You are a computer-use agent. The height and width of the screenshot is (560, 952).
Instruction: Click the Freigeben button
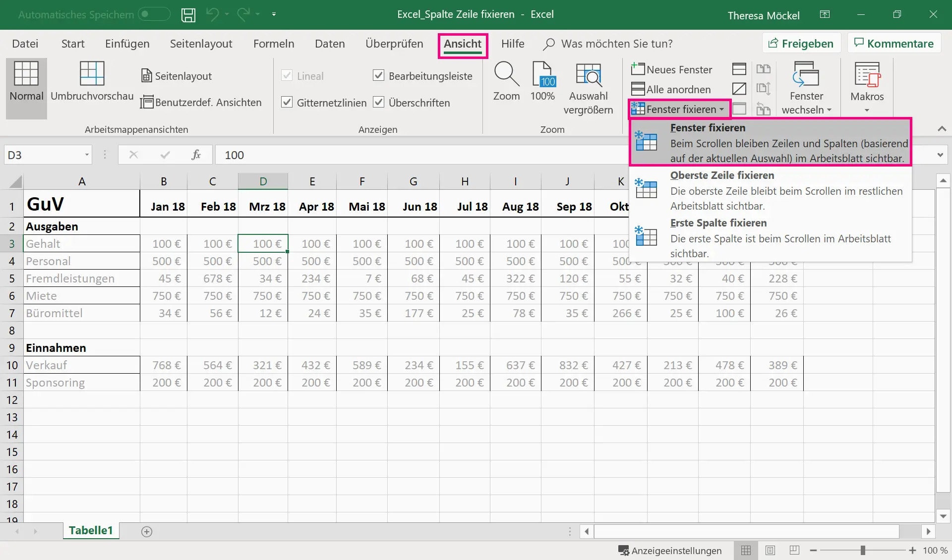pyautogui.click(x=801, y=44)
